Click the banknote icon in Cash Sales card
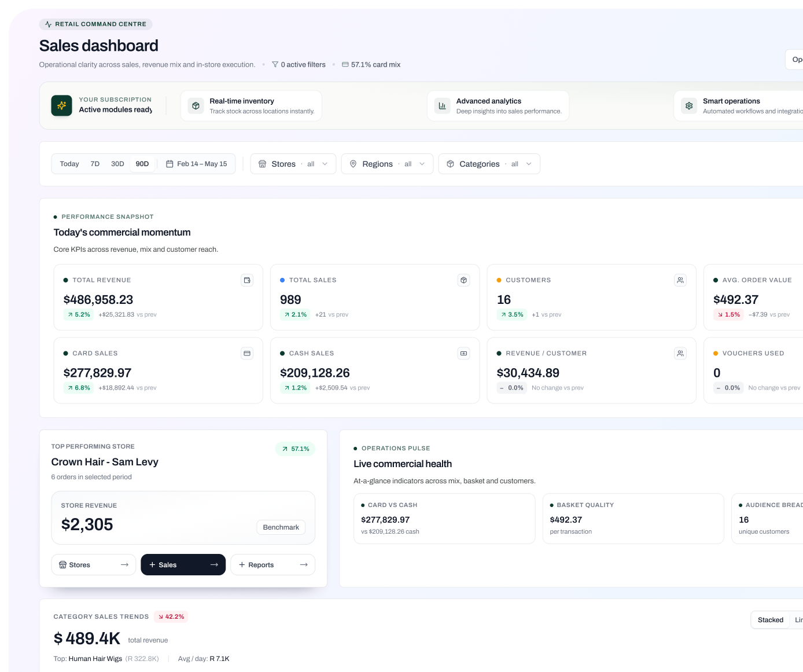803x672 pixels. coord(464,354)
